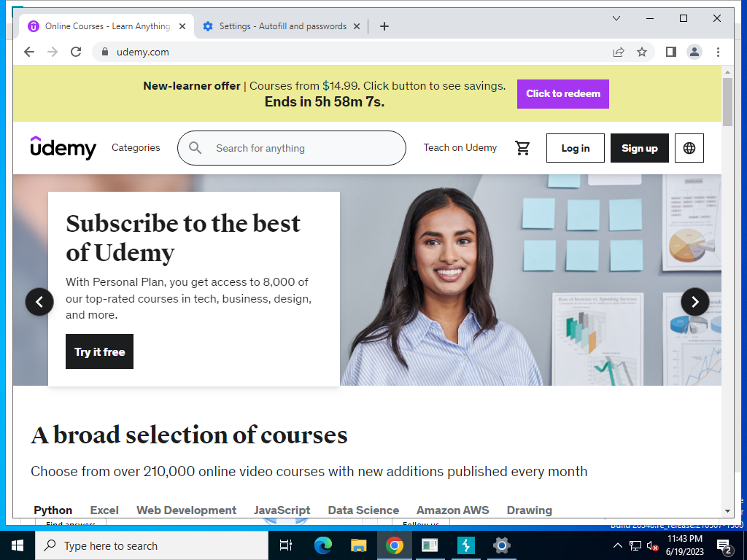The height and width of the screenshot is (560, 747).
Task: Click the Click to redeem button
Action: coord(562,94)
